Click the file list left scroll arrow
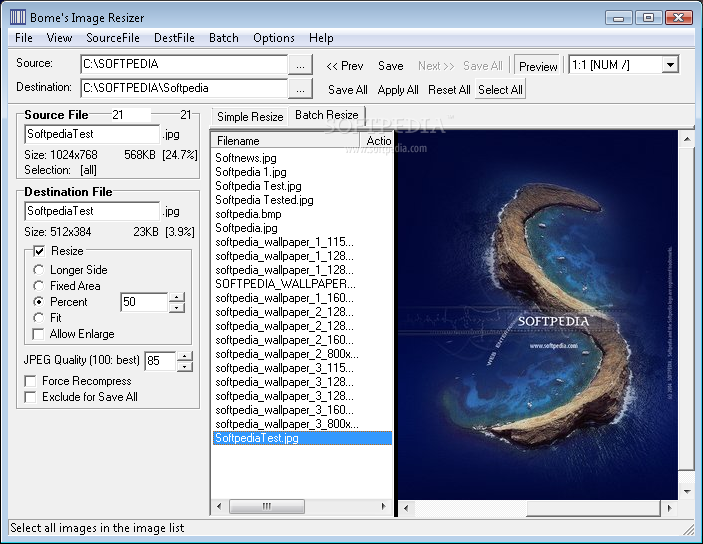The image size is (703, 544). click(x=219, y=506)
